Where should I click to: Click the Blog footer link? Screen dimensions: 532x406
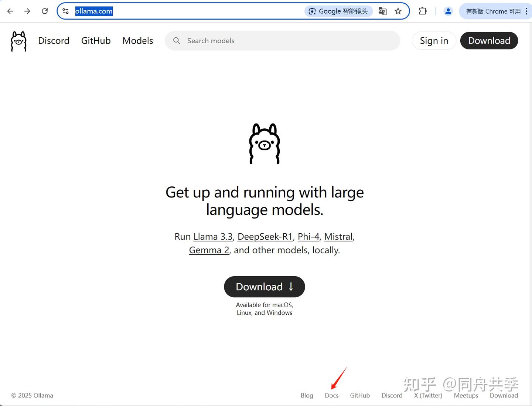tap(307, 395)
